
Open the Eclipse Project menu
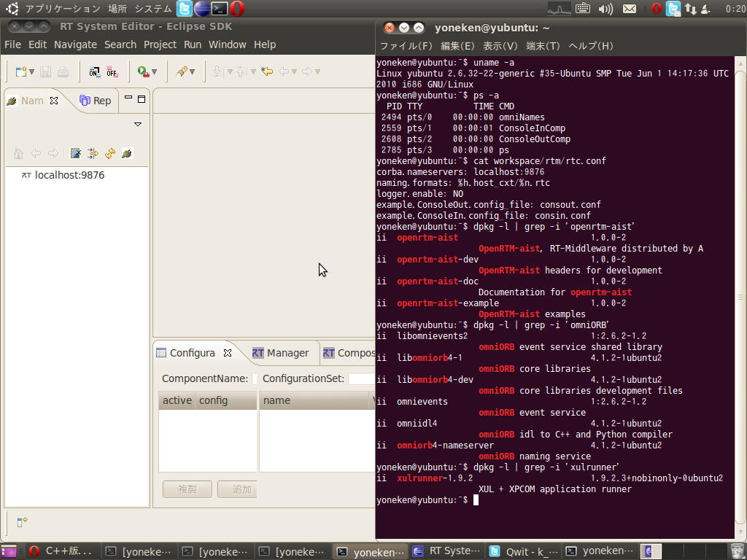(x=160, y=44)
